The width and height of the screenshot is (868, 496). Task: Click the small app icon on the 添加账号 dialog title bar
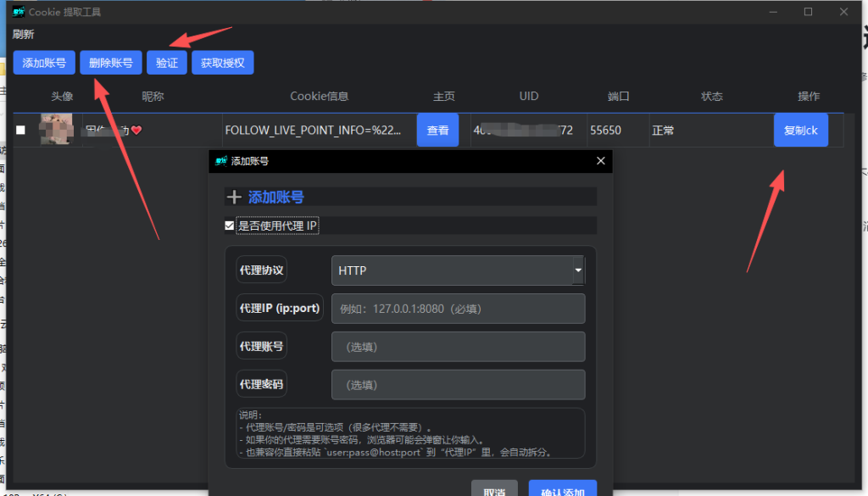pyautogui.click(x=220, y=160)
